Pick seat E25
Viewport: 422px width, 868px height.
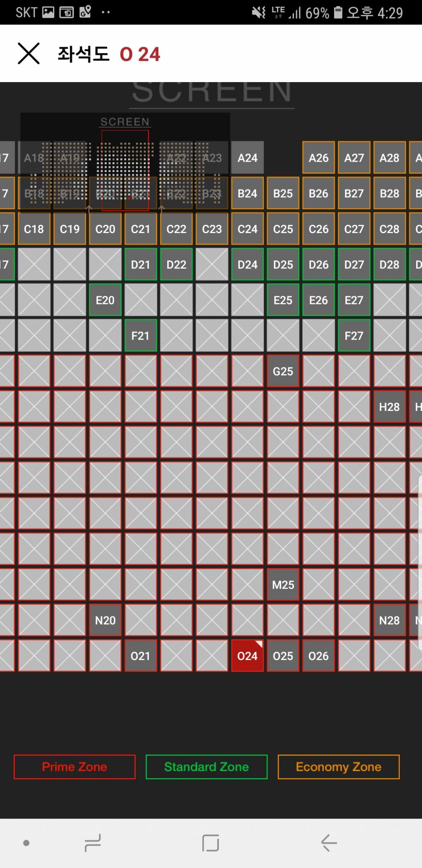283,300
